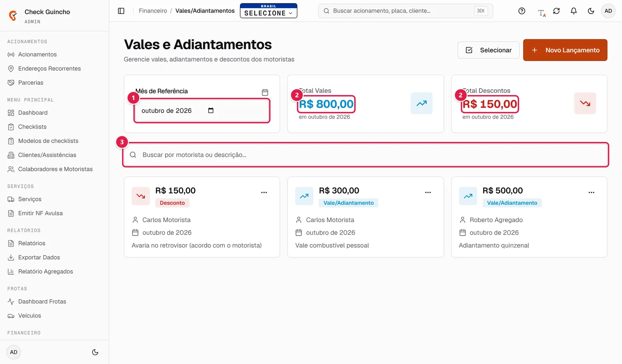Toggle the sidebar panel icon
Screen dimensions: 622x364
click(x=121, y=11)
